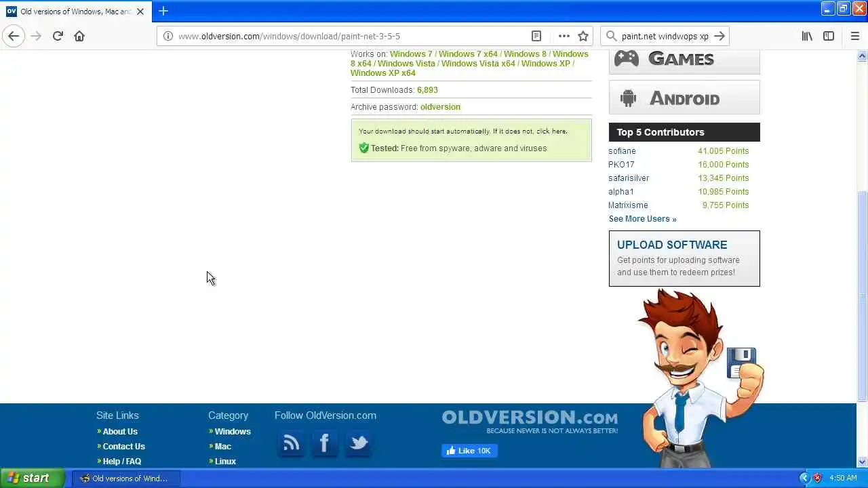This screenshot has height=488, width=868.
Task: Click the search box with paint.net text
Action: tap(665, 36)
